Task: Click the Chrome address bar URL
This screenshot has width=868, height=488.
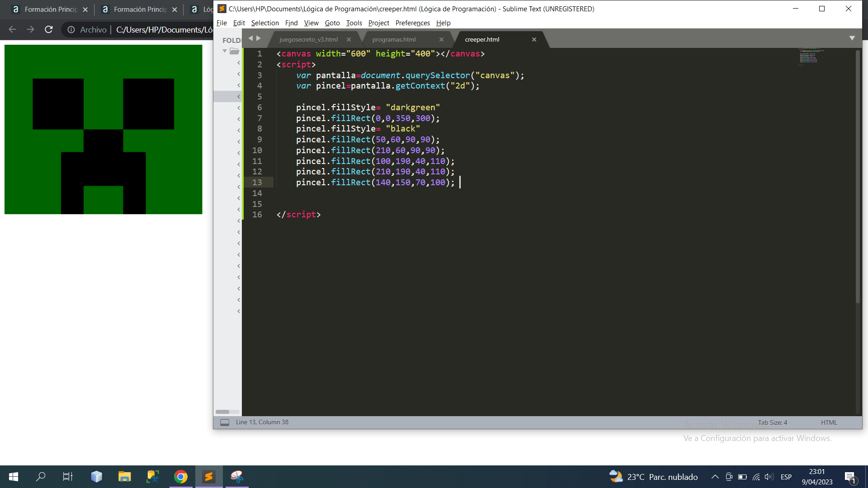Action: 164,30
